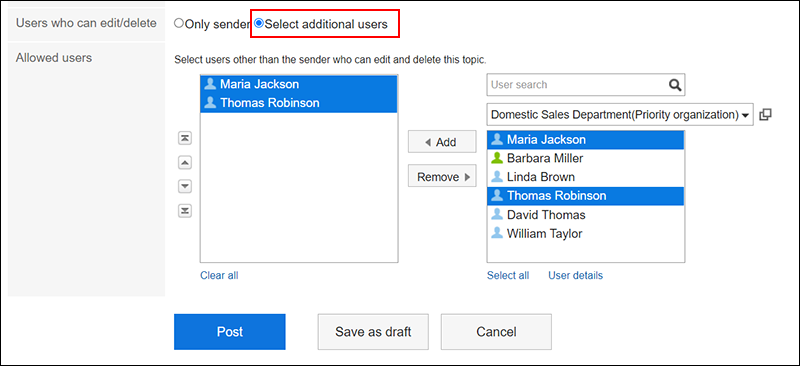Click Barbara Miller's green user icon
Viewport: 800px width, 366px height.
(497, 158)
